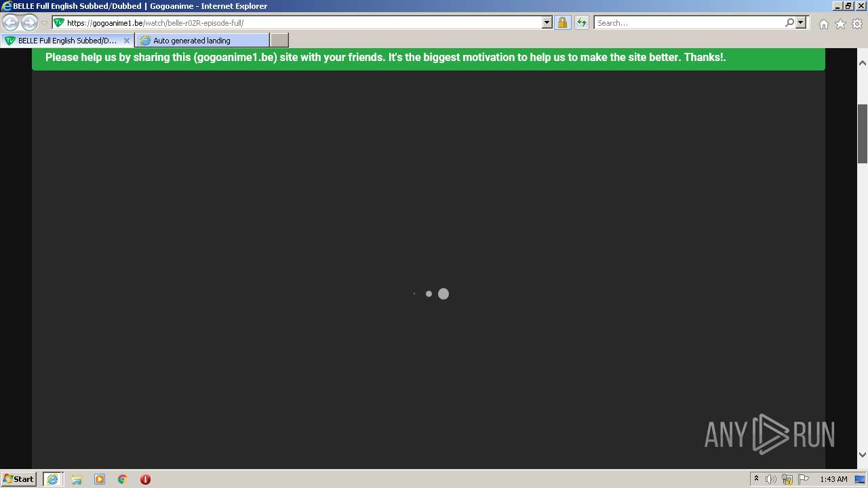Click the vertical scrollbar thumb
Image resolution: width=868 pixels, height=488 pixels.
coord(863,134)
